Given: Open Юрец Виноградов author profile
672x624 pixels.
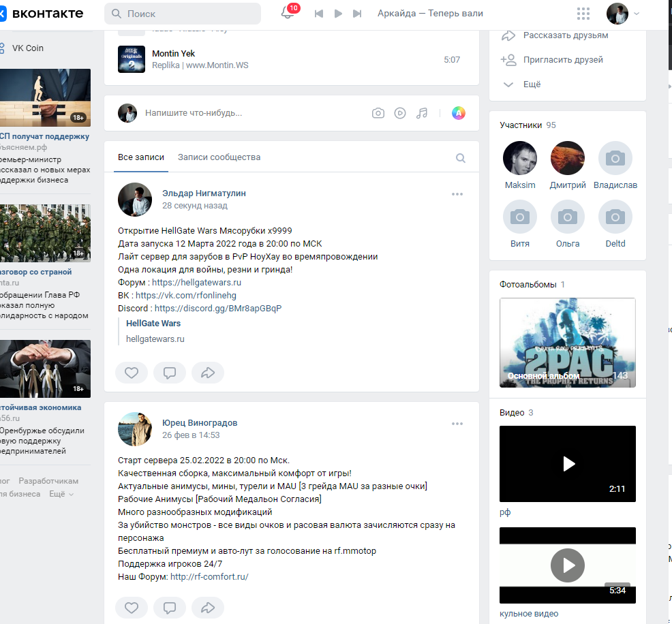Looking at the screenshot, I should (200, 423).
